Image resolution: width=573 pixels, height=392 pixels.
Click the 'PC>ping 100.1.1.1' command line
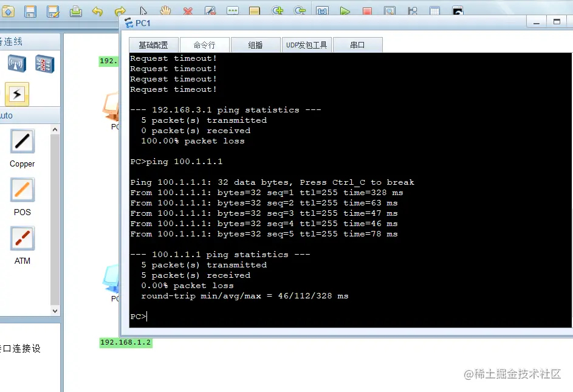click(x=176, y=162)
